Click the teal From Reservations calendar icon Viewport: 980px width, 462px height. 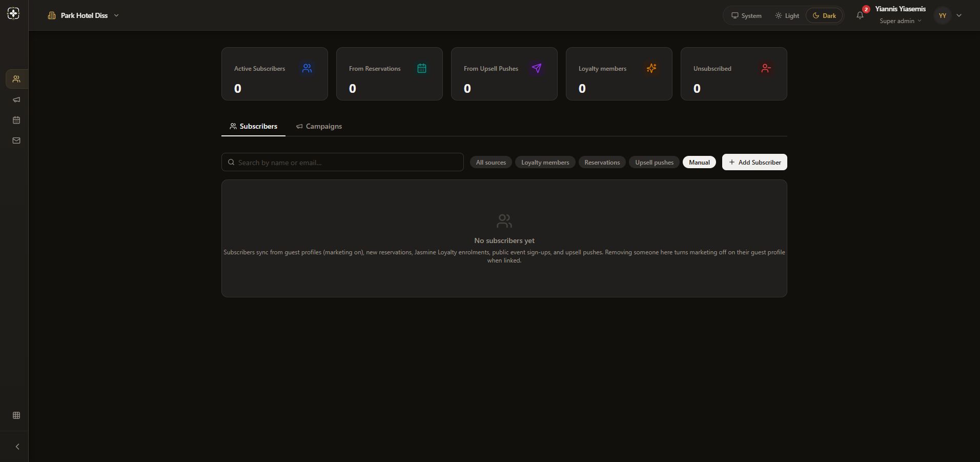[x=422, y=68]
